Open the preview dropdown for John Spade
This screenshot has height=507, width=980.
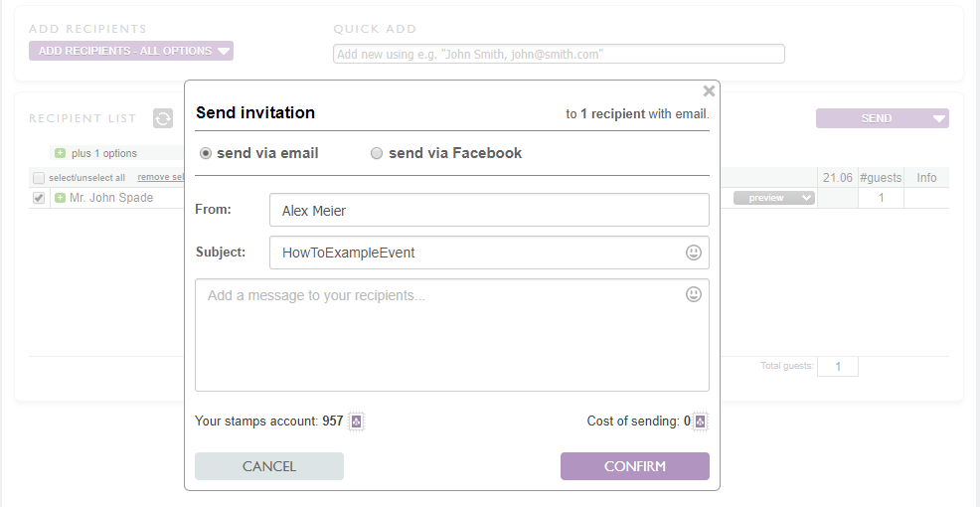(x=774, y=198)
